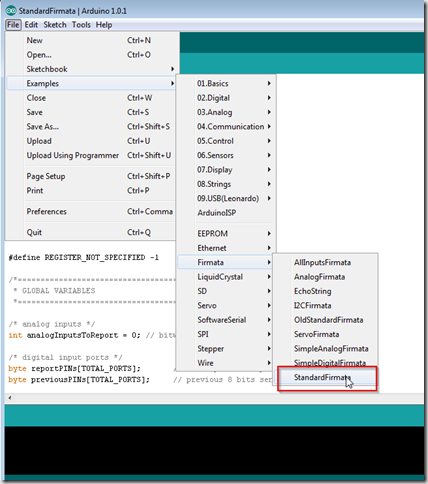The height and width of the screenshot is (484, 428).
Task: Open the AllInputsFirmata example
Action: coord(326,262)
